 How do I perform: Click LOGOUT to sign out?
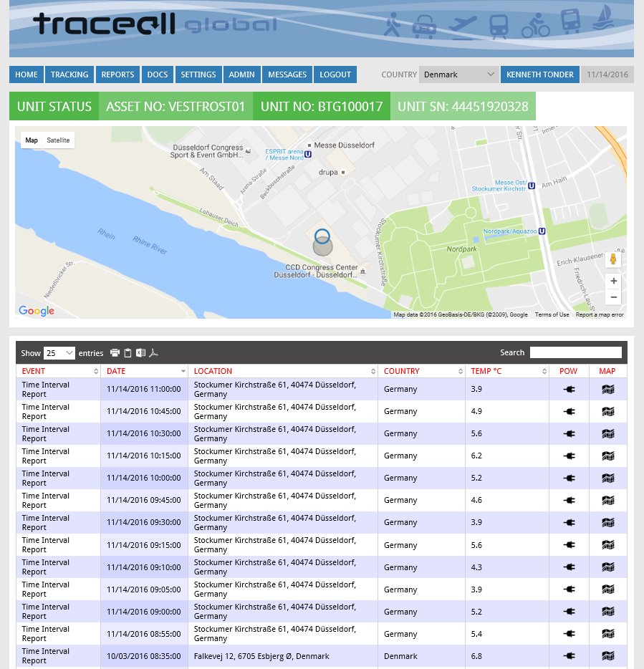[x=335, y=74]
